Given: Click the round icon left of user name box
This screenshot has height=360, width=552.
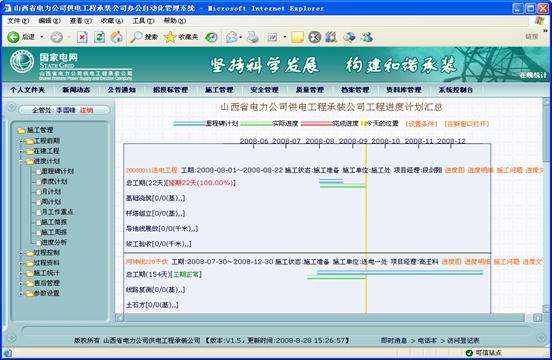Looking at the screenshot, I should pyautogui.click(x=11, y=106).
